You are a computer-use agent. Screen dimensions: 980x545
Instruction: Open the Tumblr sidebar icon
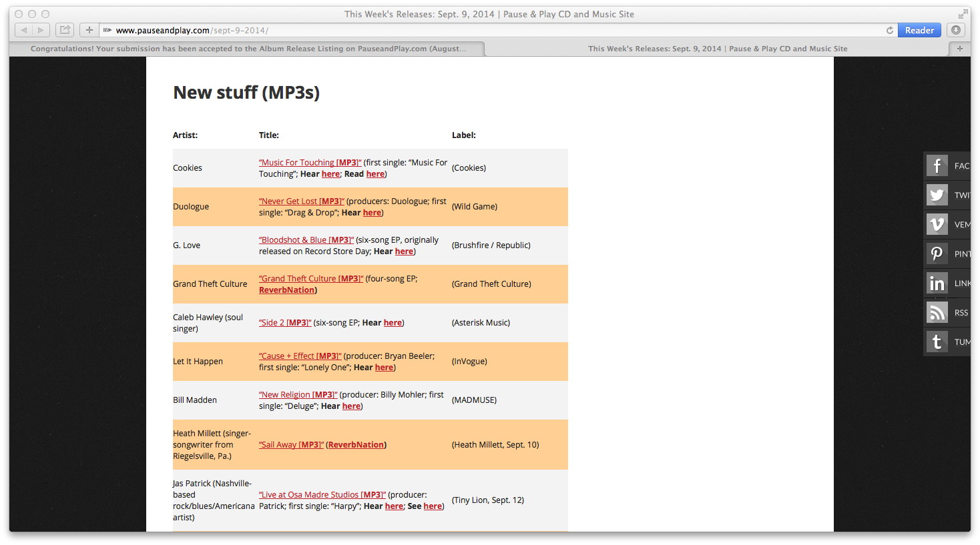[x=937, y=342]
